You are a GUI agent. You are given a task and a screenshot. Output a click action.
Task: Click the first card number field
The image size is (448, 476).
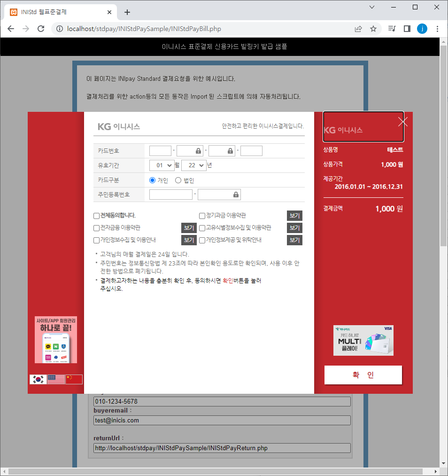(x=160, y=151)
